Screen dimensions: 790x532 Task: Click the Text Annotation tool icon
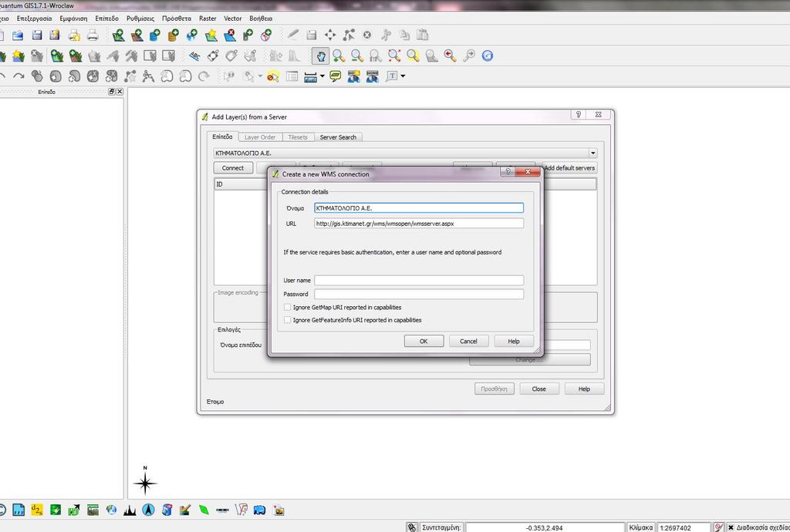click(392, 76)
